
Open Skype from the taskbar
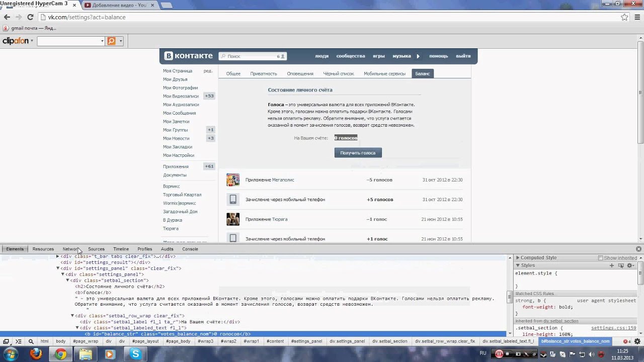tap(135, 354)
